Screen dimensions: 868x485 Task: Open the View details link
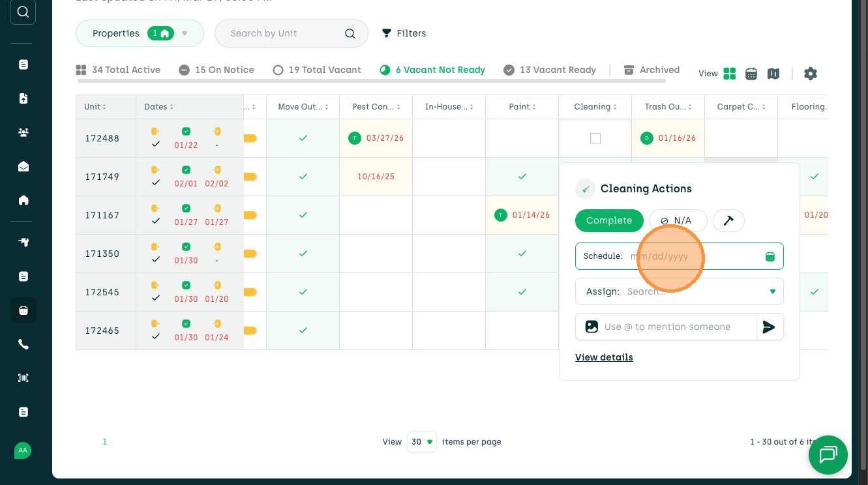tap(604, 357)
